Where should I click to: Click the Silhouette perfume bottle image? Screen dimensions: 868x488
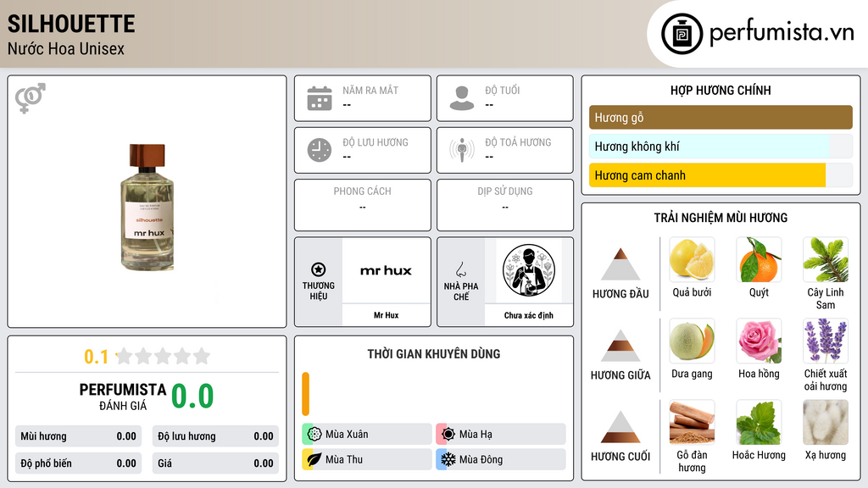click(x=147, y=208)
